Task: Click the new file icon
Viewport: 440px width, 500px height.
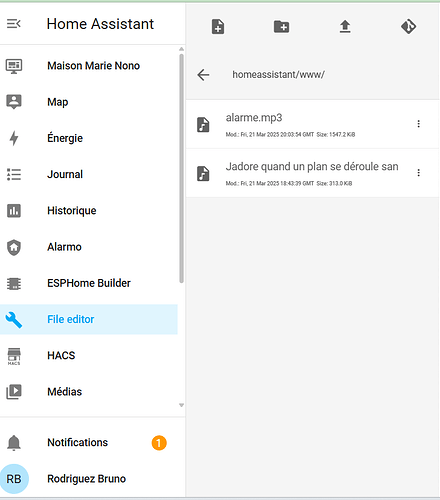Action: [x=218, y=26]
